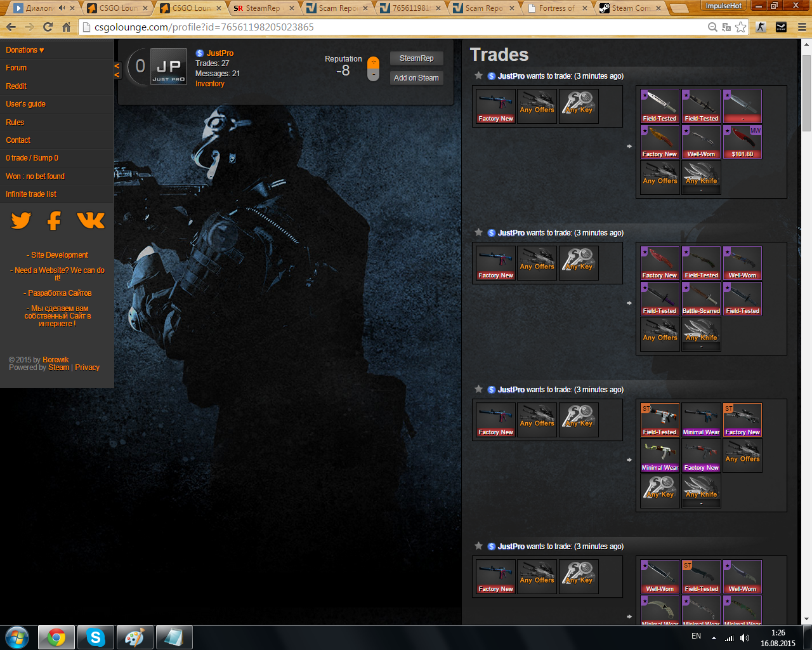Downvote the reputation with the minus button
812x650 pixels.
(374, 75)
